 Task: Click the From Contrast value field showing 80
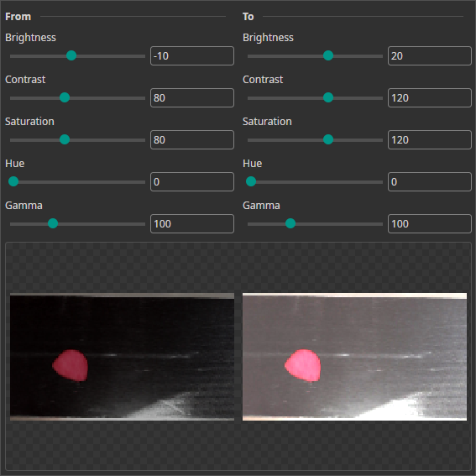[x=192, y=97]
